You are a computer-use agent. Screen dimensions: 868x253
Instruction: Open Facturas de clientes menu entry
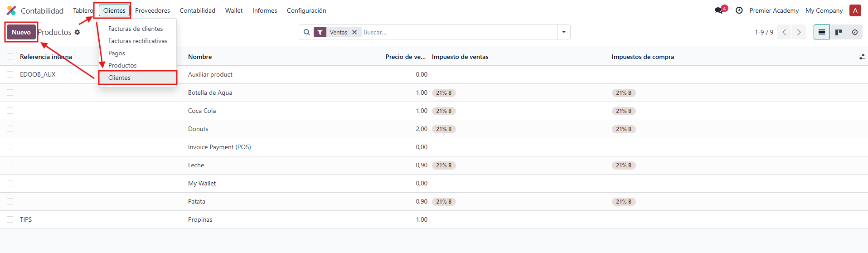135,29
